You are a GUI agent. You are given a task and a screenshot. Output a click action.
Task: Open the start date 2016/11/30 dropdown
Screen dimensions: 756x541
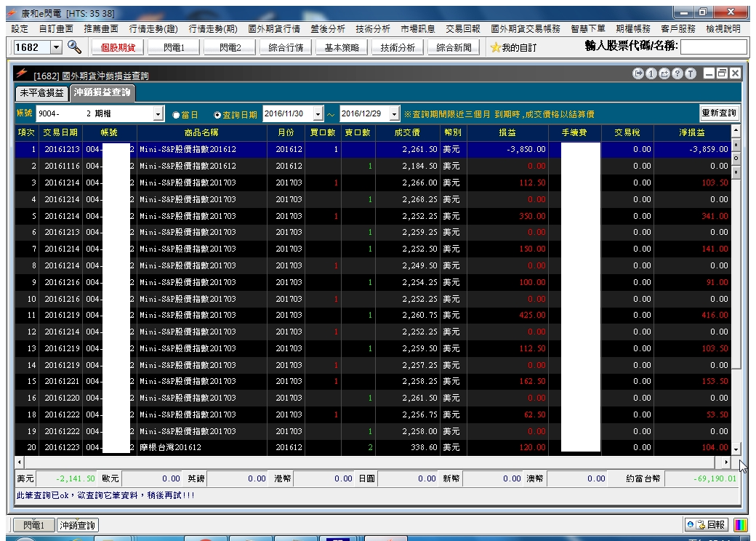pos(318,113)
